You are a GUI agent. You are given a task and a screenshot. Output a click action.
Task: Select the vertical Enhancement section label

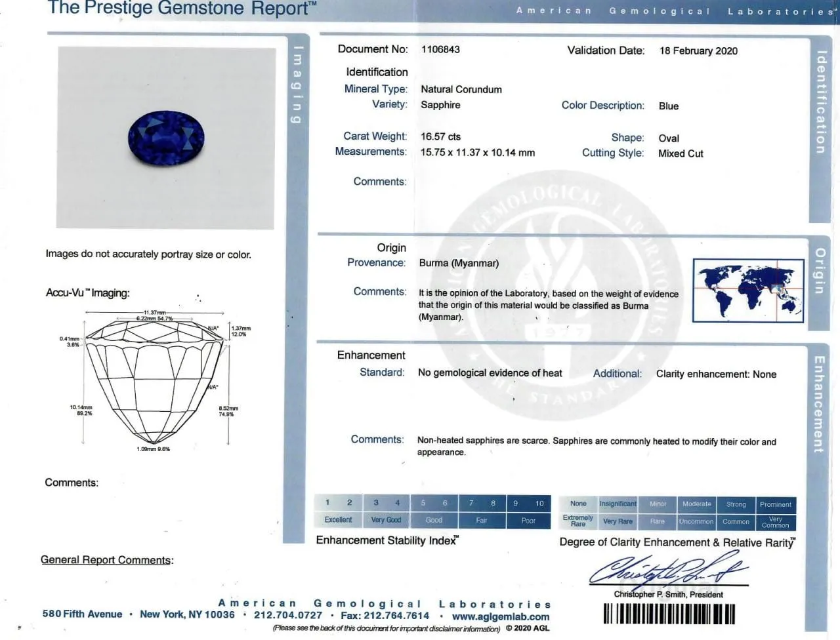819,404
